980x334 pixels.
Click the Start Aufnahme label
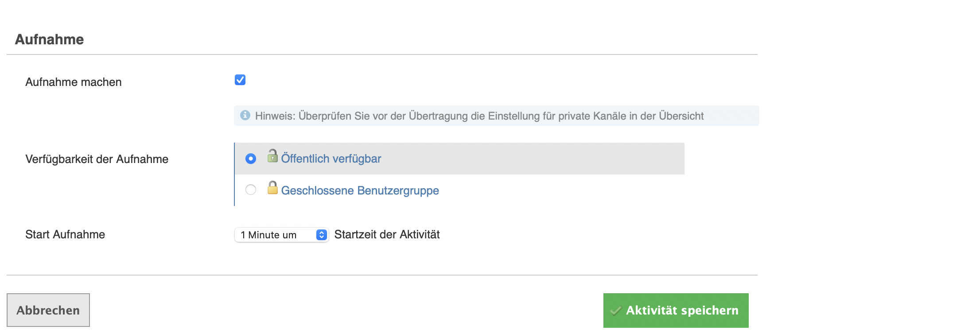click(x=65, y=234)
